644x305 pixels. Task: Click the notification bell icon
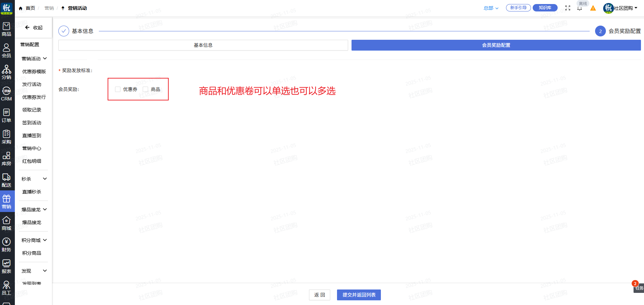(580, 8)
